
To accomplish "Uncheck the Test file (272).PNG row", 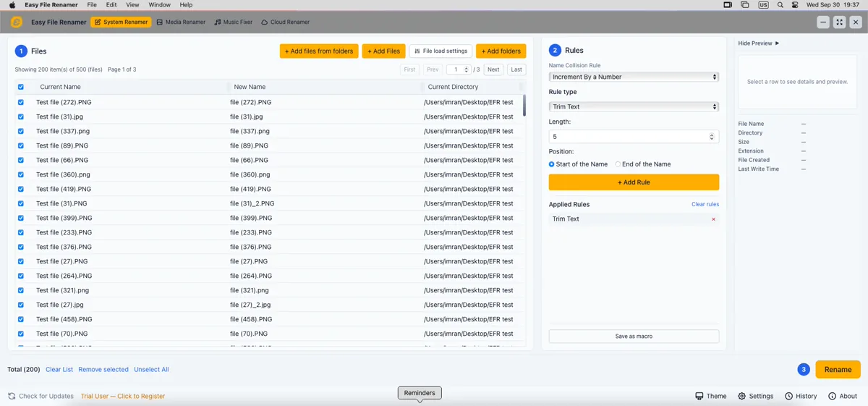I will 20,102.
